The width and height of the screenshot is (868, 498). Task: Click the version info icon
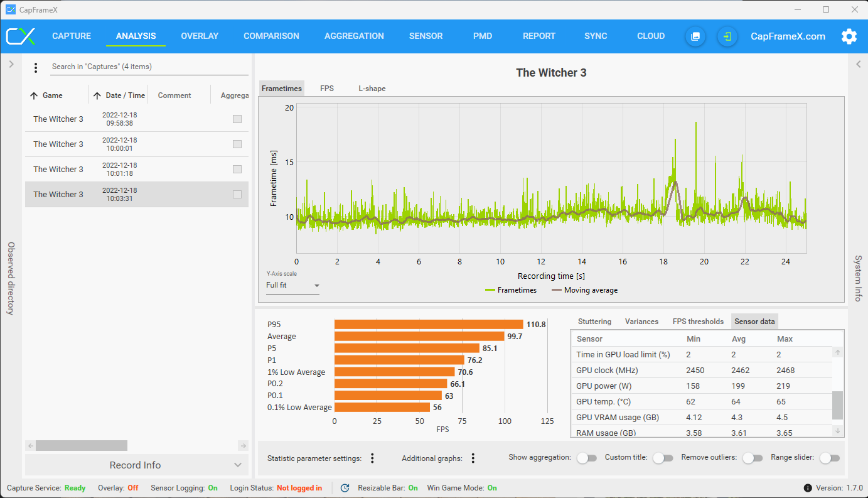(x=808, y=488)
